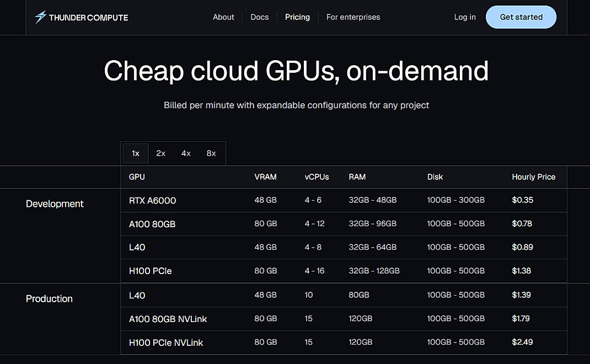The width and height of the screenshot is (590, 364).
Task: Click the 80GB RAM value for Production L40
Action: tap(359, 295)
